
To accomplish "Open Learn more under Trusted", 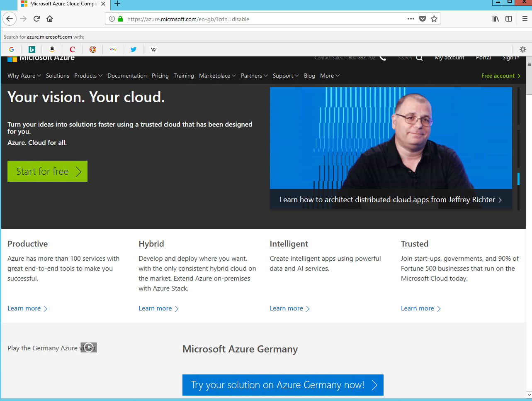I will tap(420, 308).
